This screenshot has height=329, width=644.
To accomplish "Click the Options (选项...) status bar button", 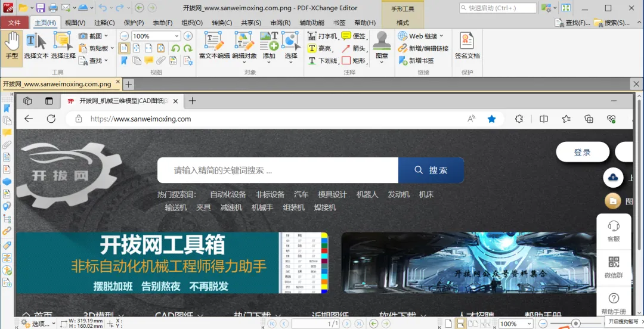I will point(38,324).
